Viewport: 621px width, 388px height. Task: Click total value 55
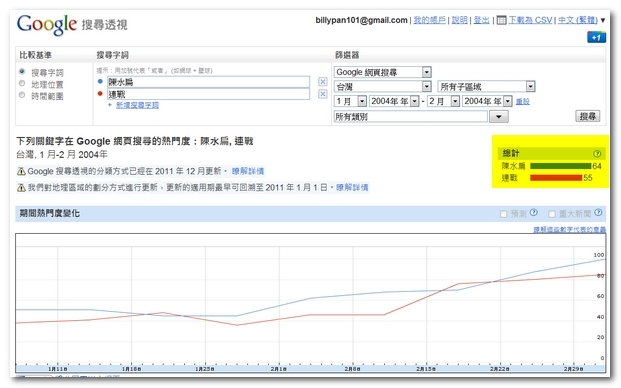pos(588,178)
